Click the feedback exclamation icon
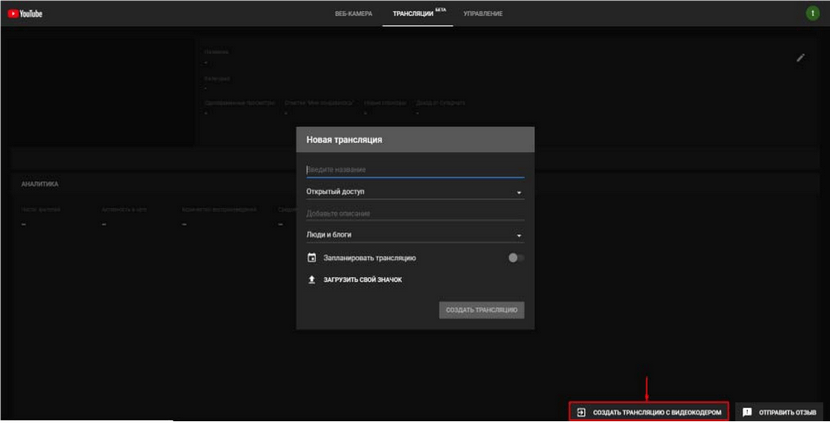Viewport: 830px width, 423px height. [747, 412]
